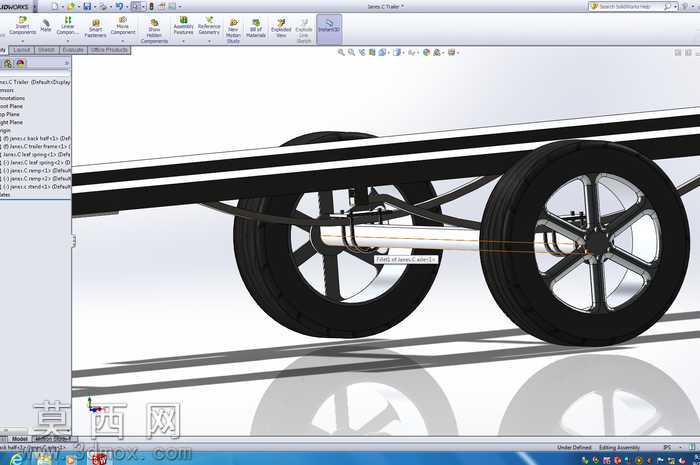The image size is (700, 465).
Task: Open the DisplayManager color-wheel tab icon
Action: pyautogui.click(x=20, y=64)
